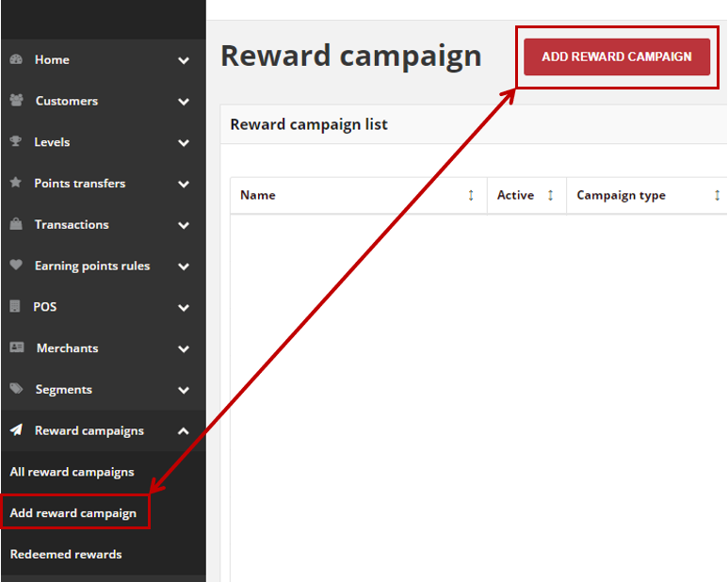The width and height of the screenshot is (728, 582).
Task: Expand the Home menu chevron
Action: [184, 60]
